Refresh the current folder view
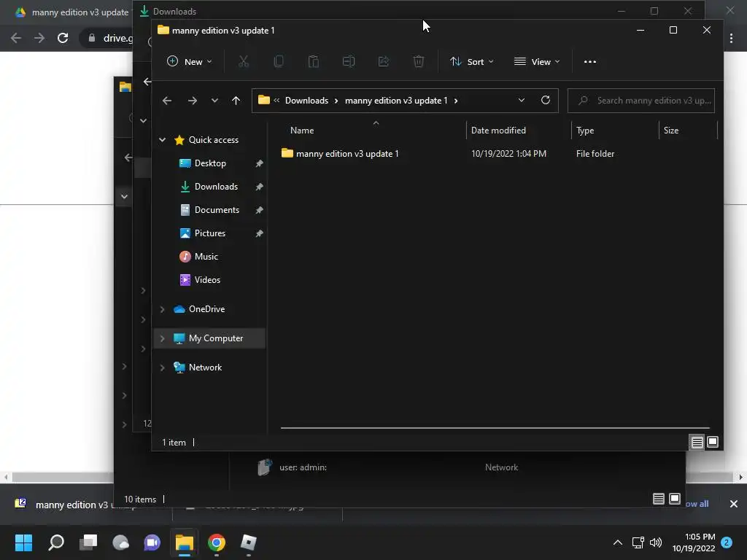This screenshot has width=747, height=560. (546, 100)
